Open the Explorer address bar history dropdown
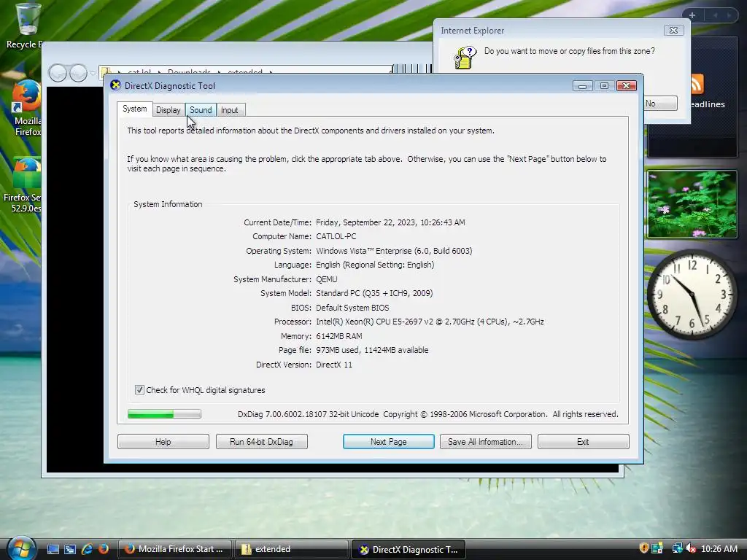Image resolution: width=747 pixels, height=560 pixels. tap(93, 73)
